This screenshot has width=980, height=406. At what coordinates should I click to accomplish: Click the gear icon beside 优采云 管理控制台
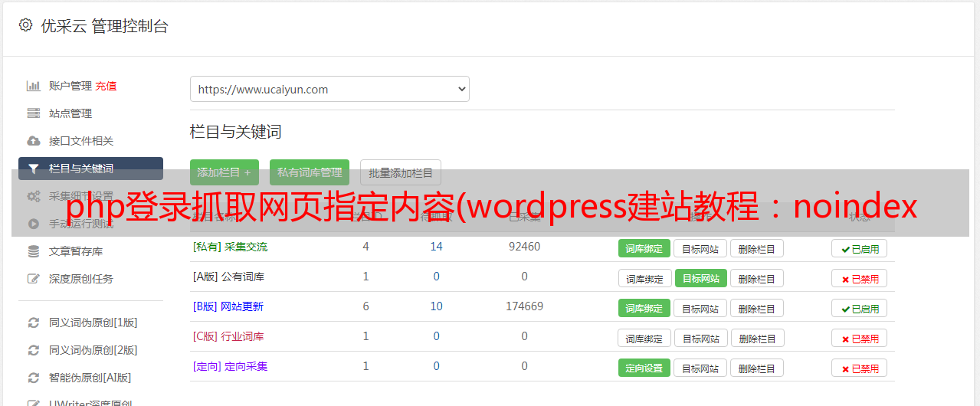[x=25, y=25]
